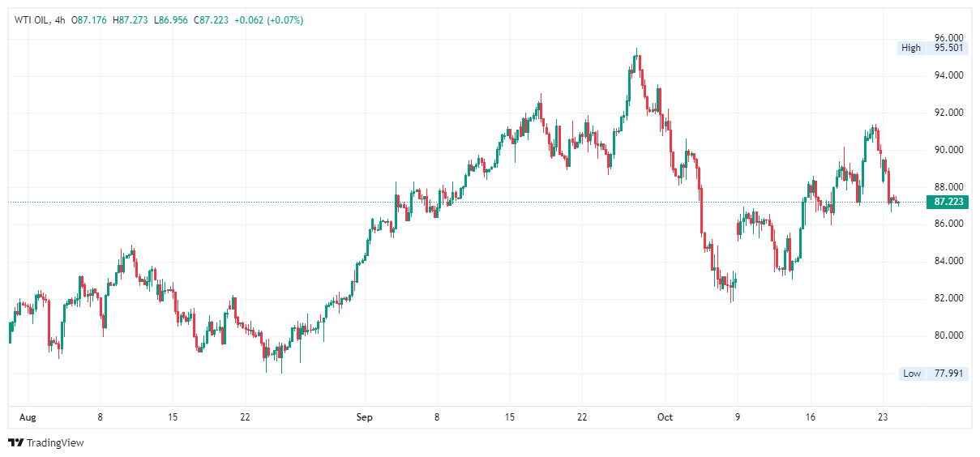This screenshot has height=457, width=980.
Task: Click the WTI OIL symbol title
Action: click(31, 20)
